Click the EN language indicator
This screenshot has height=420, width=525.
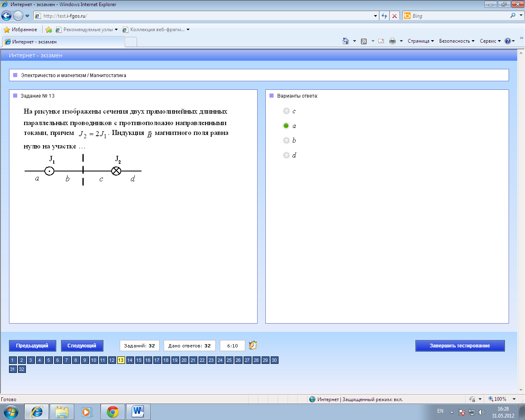click(x=440, y=411)
